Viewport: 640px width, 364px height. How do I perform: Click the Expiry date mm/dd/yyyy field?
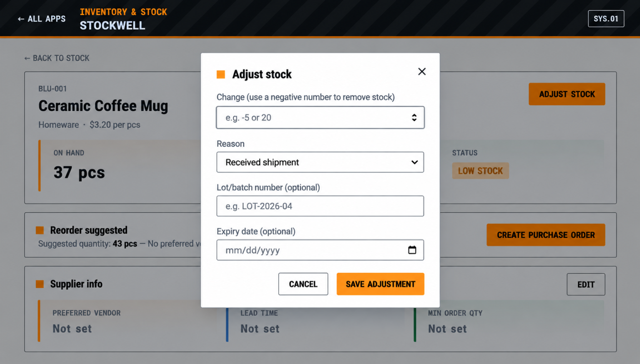tap(320, 250)
